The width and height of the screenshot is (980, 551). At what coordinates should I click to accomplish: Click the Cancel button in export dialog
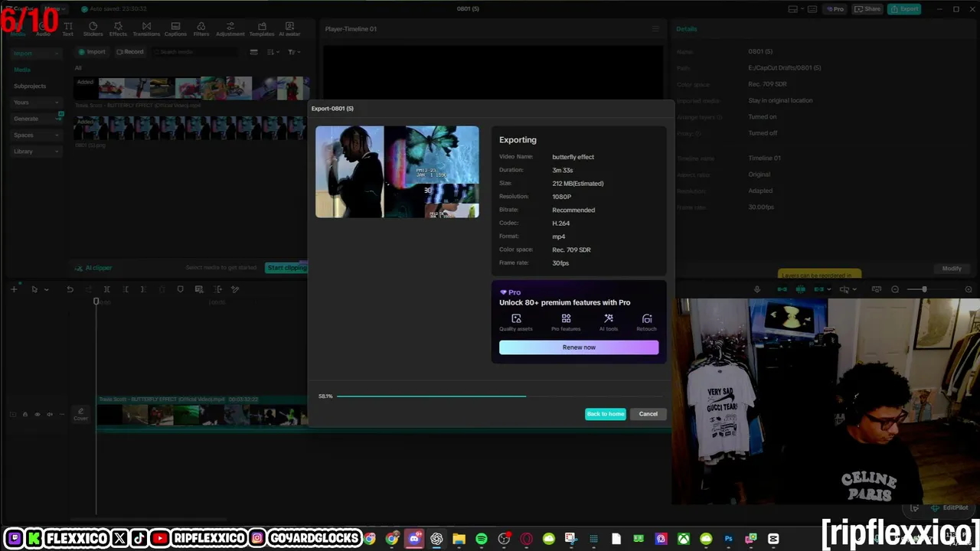click(x=648, y=414)
